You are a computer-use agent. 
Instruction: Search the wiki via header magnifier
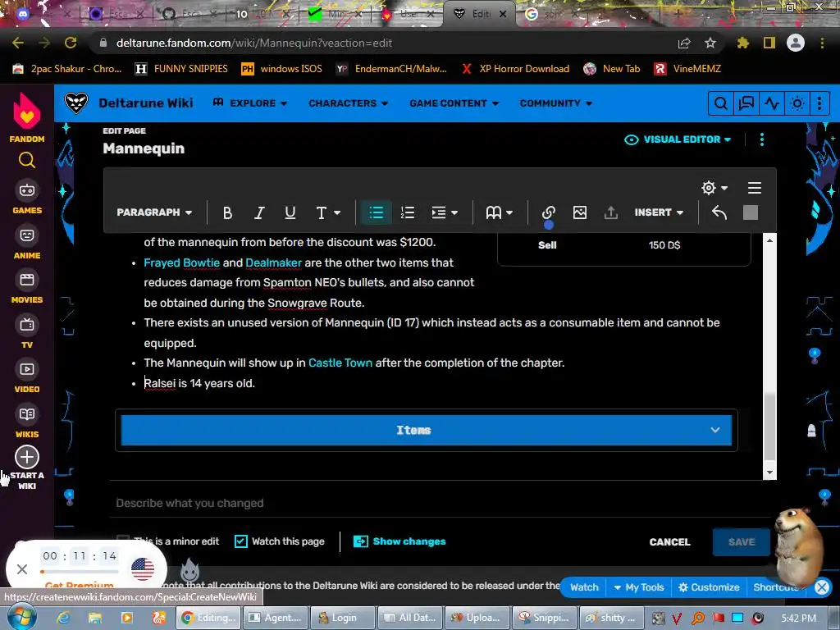[721, 103]
